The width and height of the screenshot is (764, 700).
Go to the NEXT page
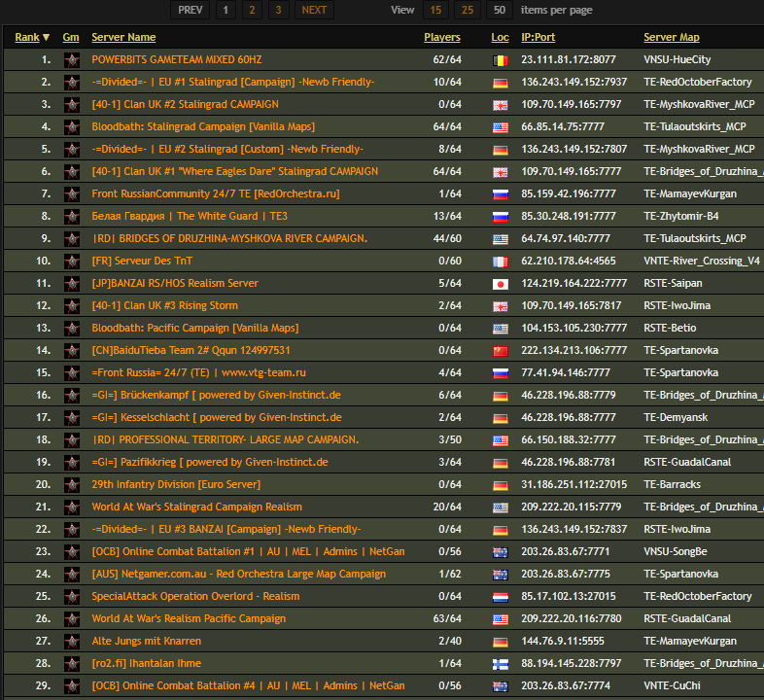314,10
